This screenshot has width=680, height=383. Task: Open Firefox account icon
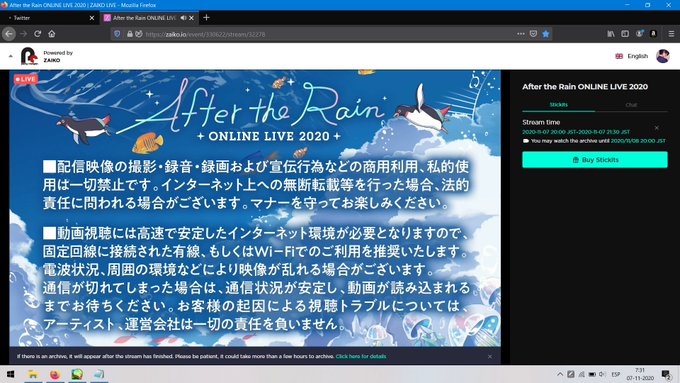coord(639,34)
